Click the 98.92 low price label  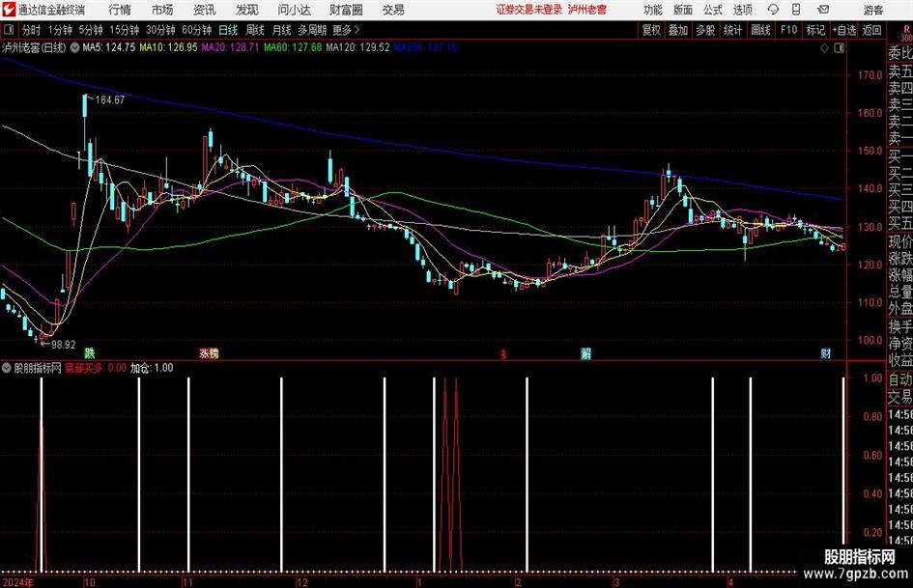tap(63, 345)
